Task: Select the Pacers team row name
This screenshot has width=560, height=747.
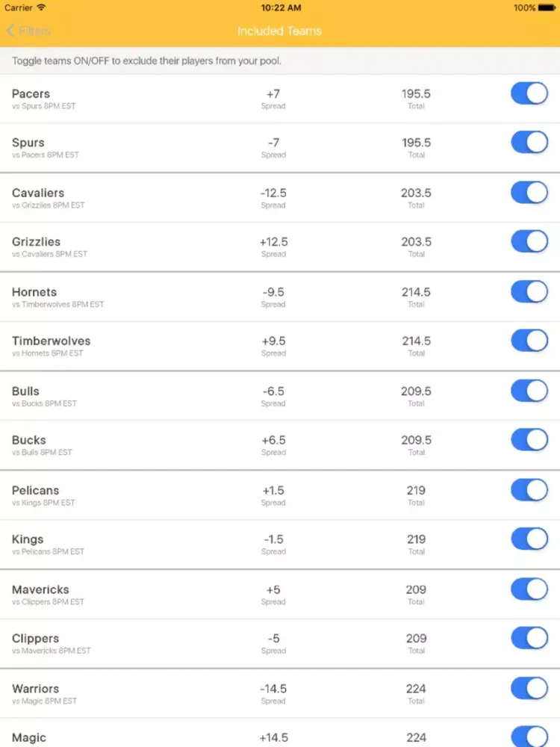Action: pos(31,94)
